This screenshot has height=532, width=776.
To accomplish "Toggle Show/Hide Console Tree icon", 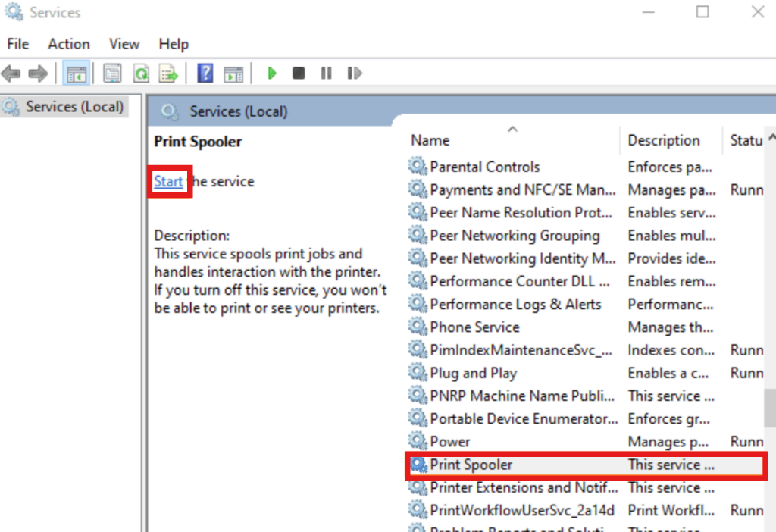I will 77,74.
